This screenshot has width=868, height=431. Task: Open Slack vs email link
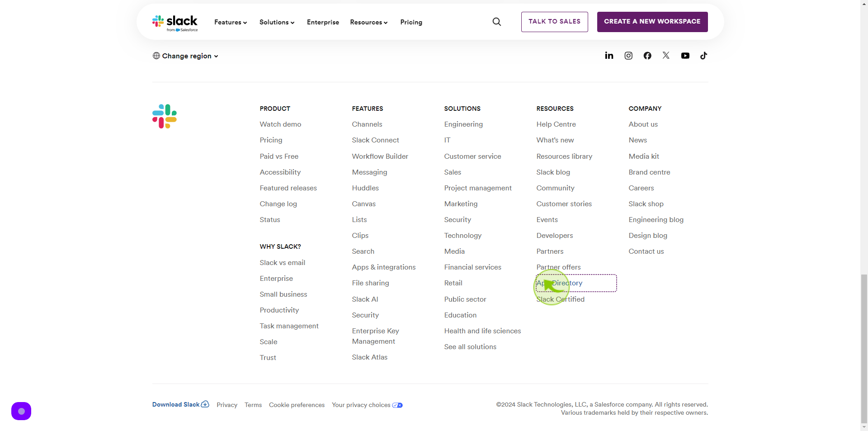[283, 263]
